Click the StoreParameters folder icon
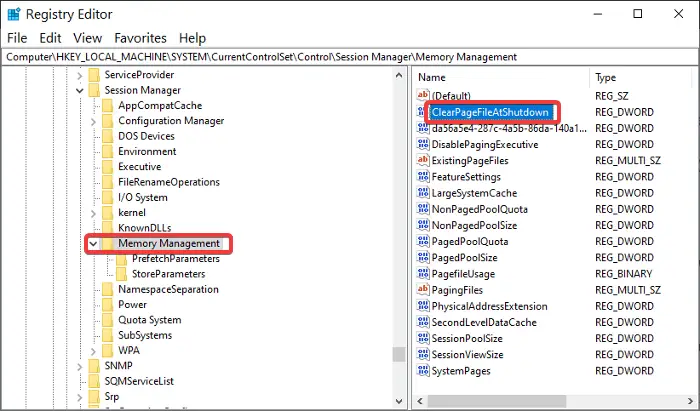 click(x=121, y=274)
